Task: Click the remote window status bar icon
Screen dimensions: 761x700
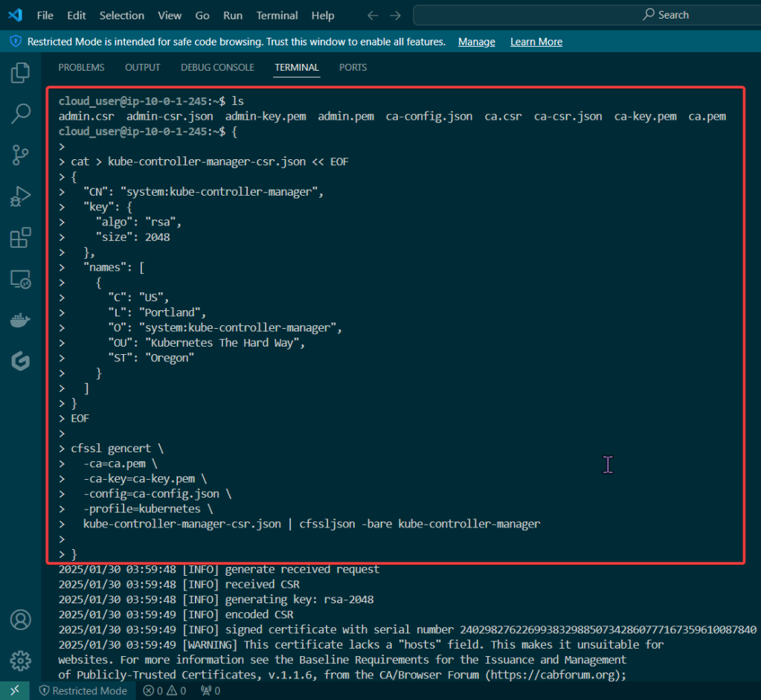Action: tap(14, 690)
